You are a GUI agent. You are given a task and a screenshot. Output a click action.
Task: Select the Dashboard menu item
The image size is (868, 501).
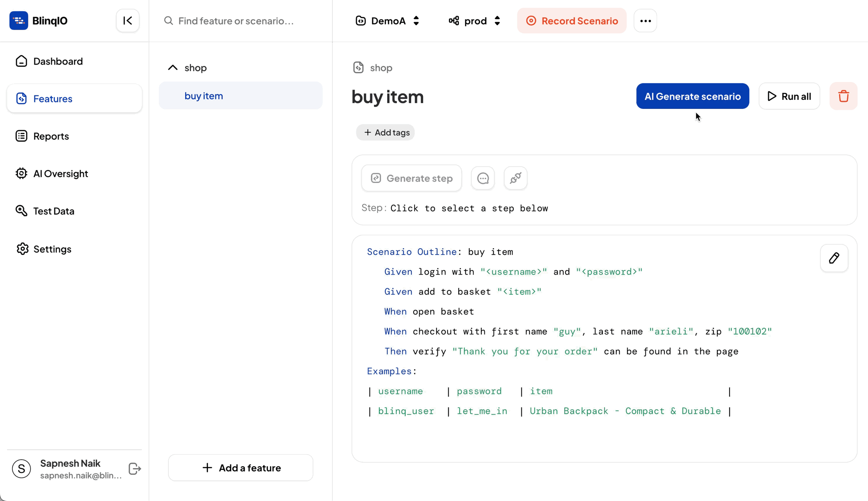(57, 61)
